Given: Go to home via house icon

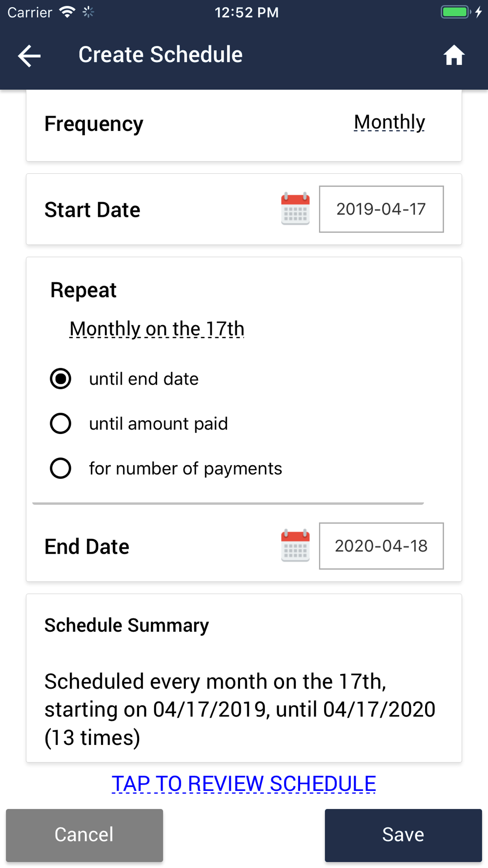Looking at the screenshot, I should [454, 55].
